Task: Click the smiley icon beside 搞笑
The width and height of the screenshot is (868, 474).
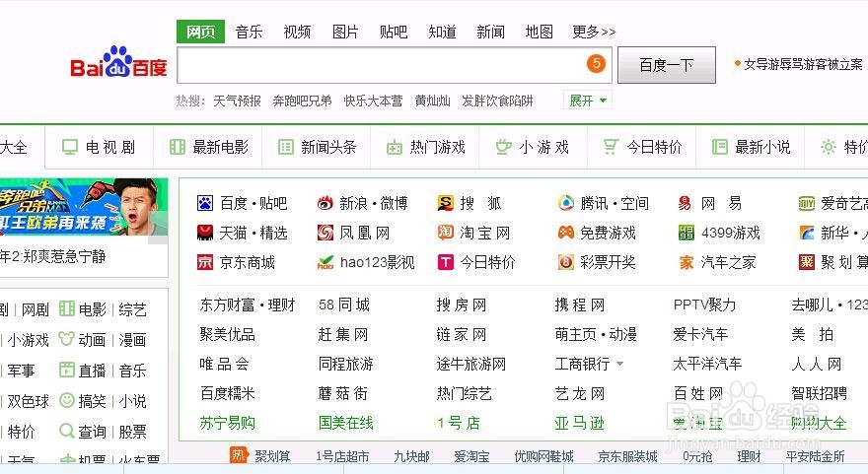Action: (x=67, y=400)
